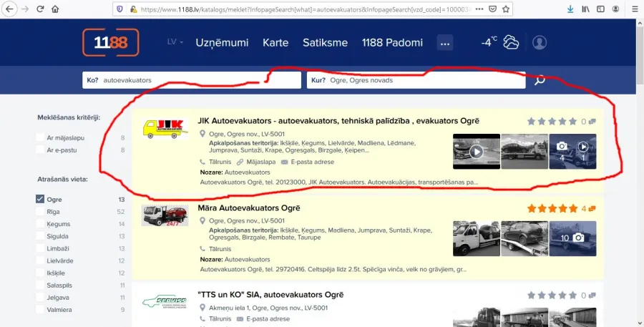
Task: Bookmark this page with the star icon
Action: click(x=506, y=9)
